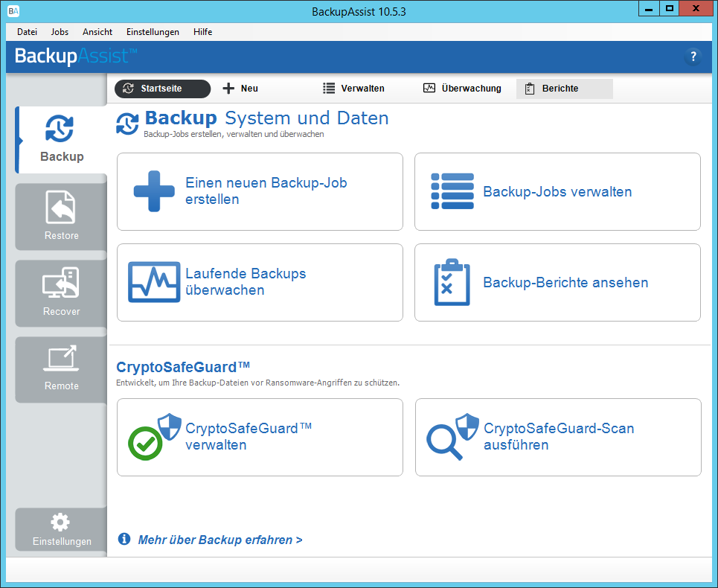Select the Berichte tab
Viewport: 718px width, 588px height.
560,89
